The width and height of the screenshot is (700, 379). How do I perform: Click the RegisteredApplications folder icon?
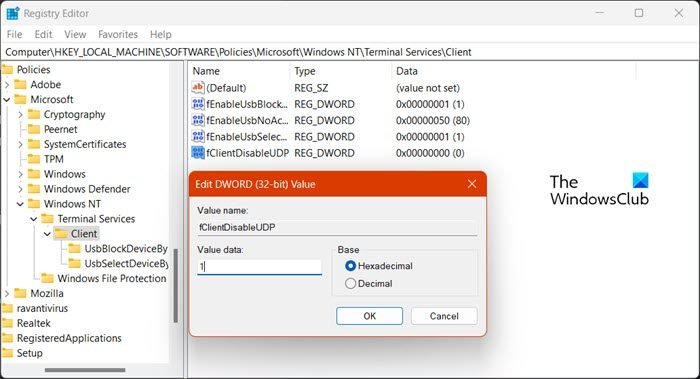coord(7,338)
